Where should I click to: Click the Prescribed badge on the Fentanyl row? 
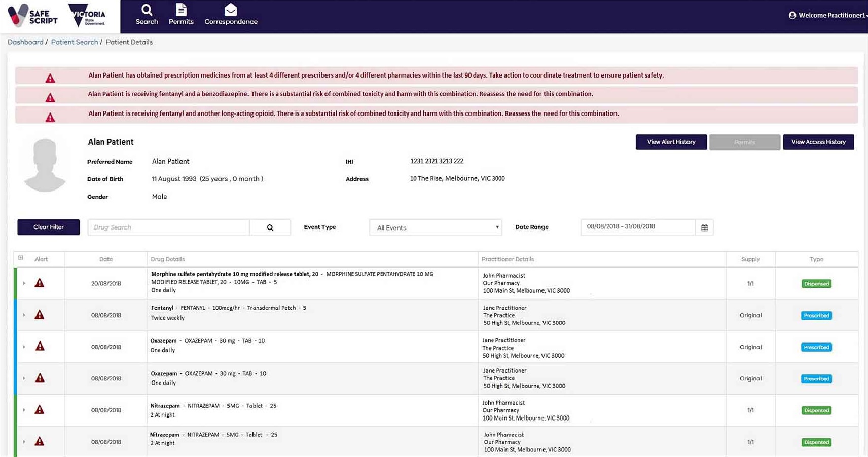click(816, 315)
